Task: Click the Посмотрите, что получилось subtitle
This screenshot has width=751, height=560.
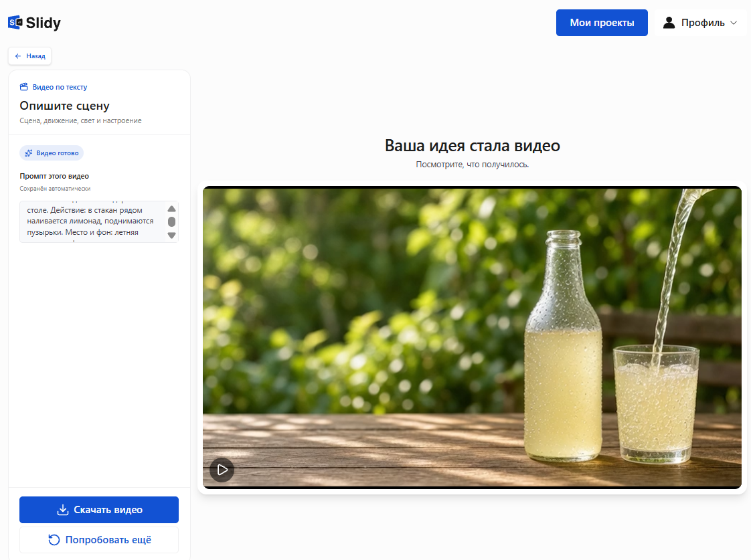Action: tap(473, 164)
